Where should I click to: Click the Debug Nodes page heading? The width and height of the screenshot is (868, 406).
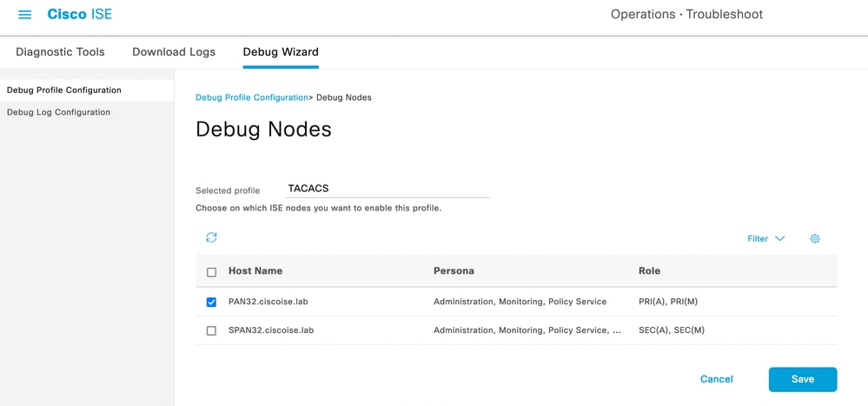263,129
